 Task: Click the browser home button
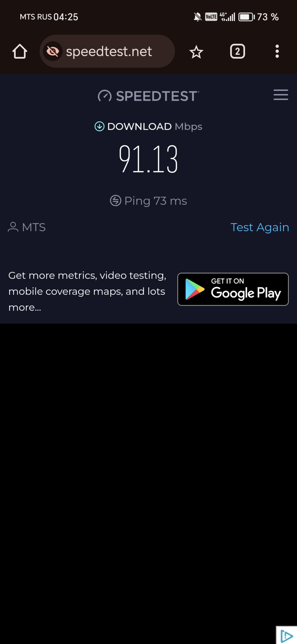20,51
